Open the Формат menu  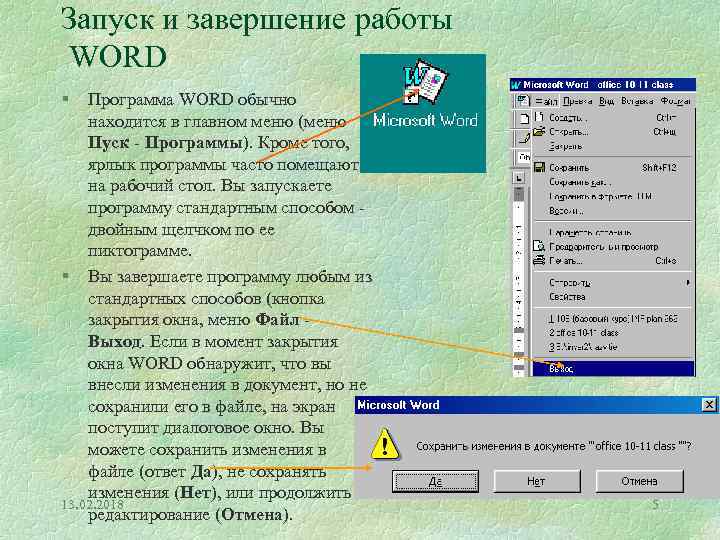[x=675, y=101]
